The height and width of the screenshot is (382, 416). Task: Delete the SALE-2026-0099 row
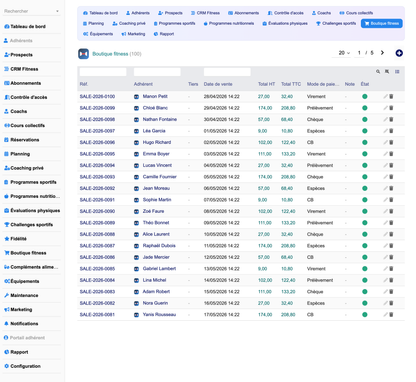[391, 108]
